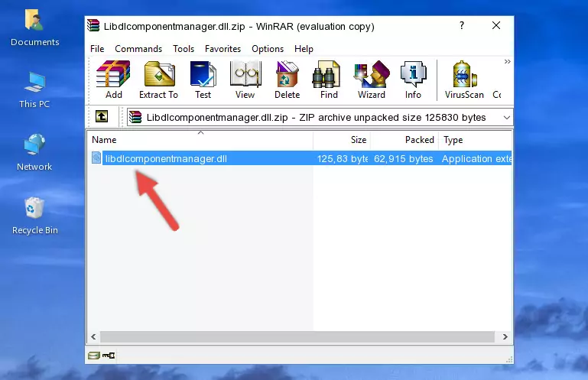Viewport: 588px width, 380px height.
Task: Run the Test archive tool
Action: click(x=203, y=80)
